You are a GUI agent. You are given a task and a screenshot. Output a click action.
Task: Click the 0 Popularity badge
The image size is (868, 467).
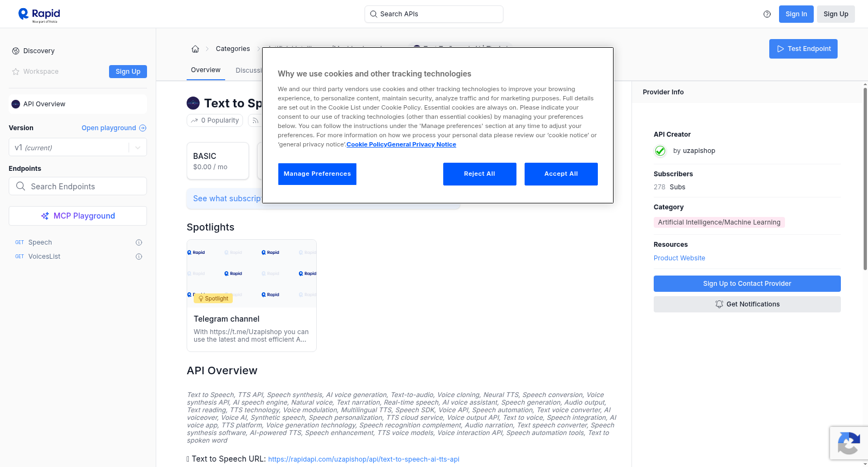click(x=215, y=120)
